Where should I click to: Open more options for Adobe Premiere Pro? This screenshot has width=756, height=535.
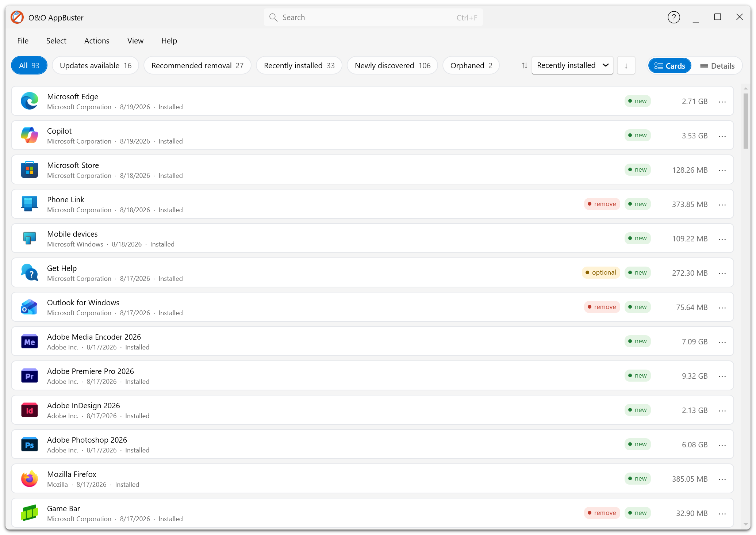722,376
